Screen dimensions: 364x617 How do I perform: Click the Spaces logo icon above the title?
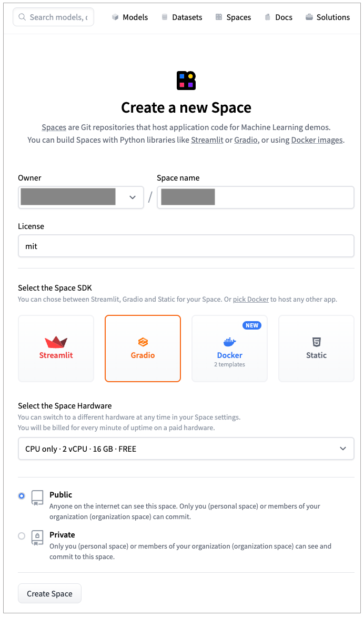186,80
